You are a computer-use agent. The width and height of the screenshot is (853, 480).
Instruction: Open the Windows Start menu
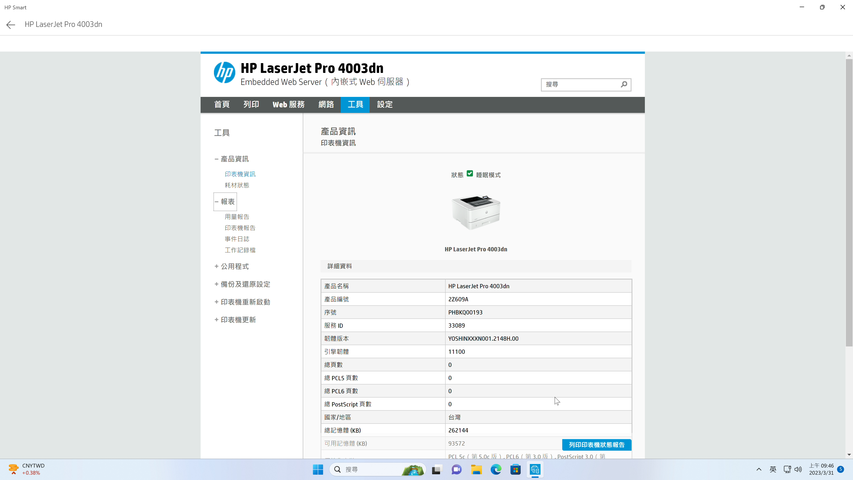point(318,470)
